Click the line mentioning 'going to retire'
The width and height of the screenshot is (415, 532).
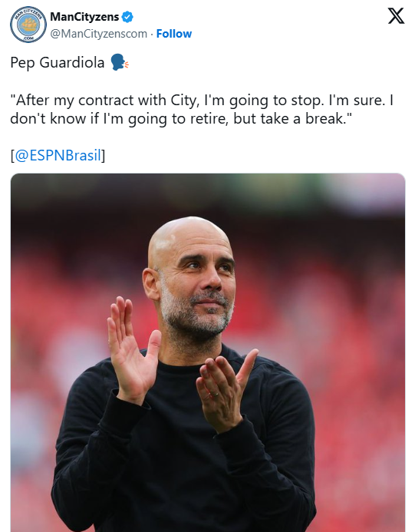coord(181,119)
